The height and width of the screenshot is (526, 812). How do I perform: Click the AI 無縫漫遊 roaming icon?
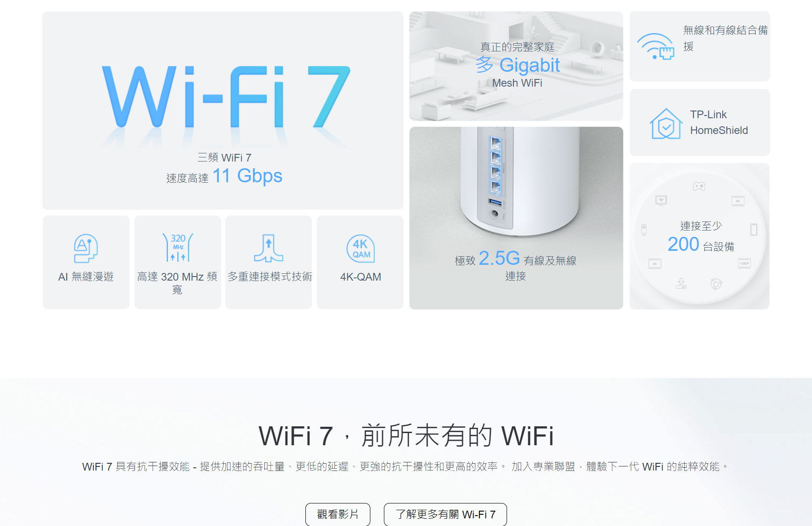point(86,248)
